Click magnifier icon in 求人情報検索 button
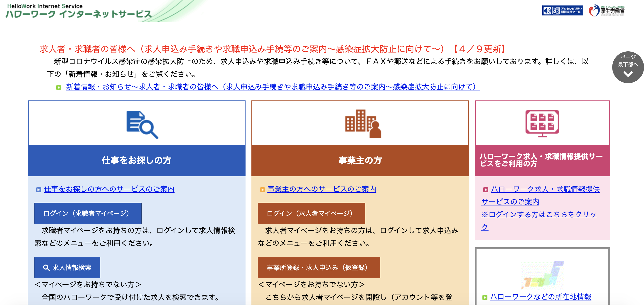 click(46, 267)
